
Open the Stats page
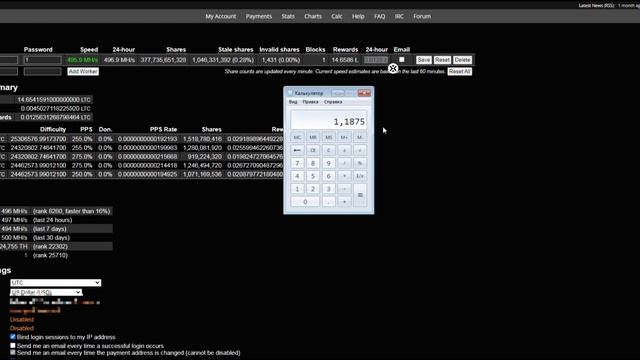(288, 16)
